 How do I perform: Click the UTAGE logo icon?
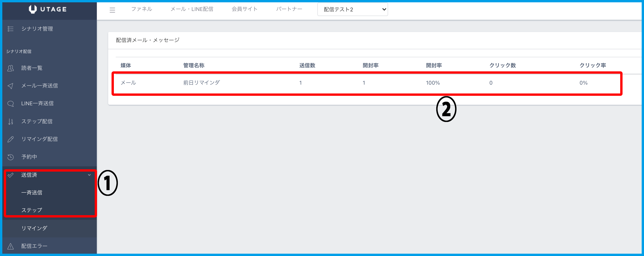tap(33, 9)
